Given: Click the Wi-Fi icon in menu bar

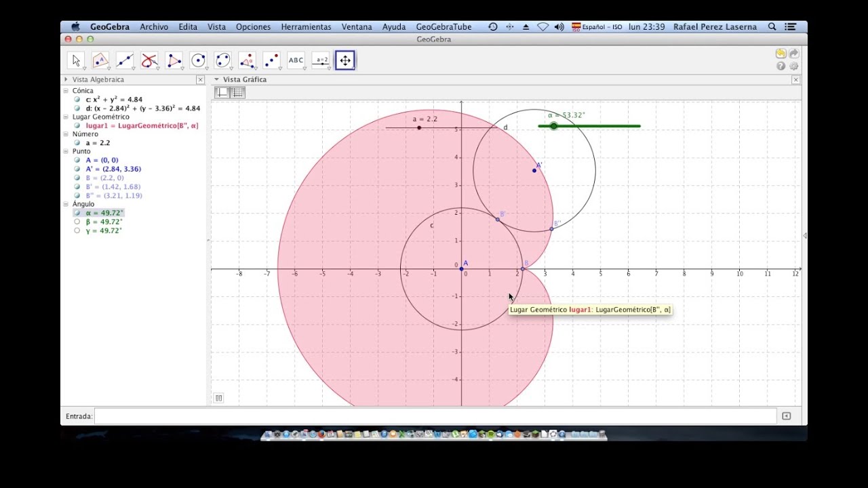Looking at the screenshot, I should point(542,27).
